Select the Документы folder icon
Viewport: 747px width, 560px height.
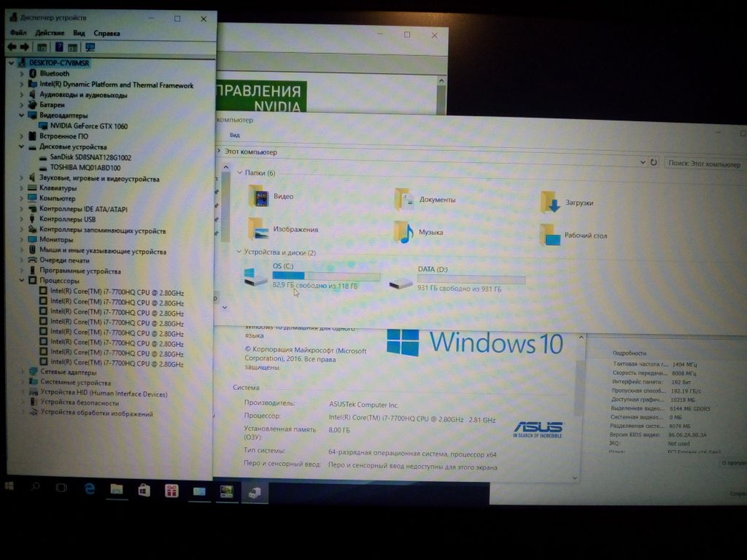coord(404,199)
